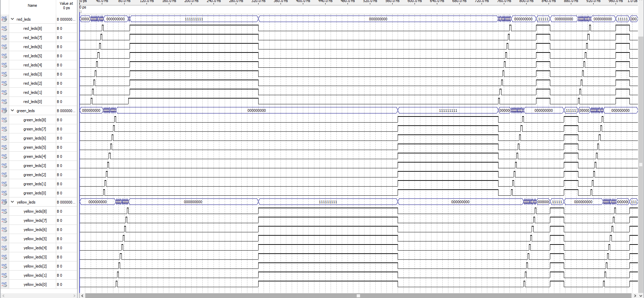Select signal name green_leds[7]
644x298 pixels.
pos(35,129)
